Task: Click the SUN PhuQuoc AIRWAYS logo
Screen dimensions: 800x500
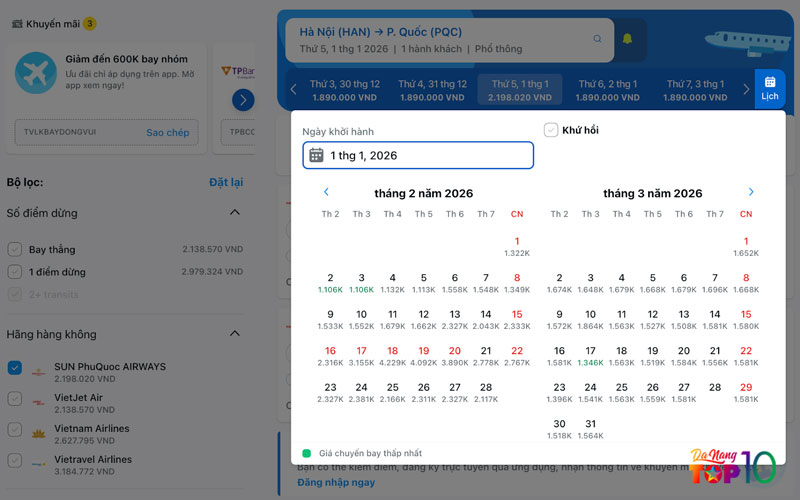Action: pos(39,372)
